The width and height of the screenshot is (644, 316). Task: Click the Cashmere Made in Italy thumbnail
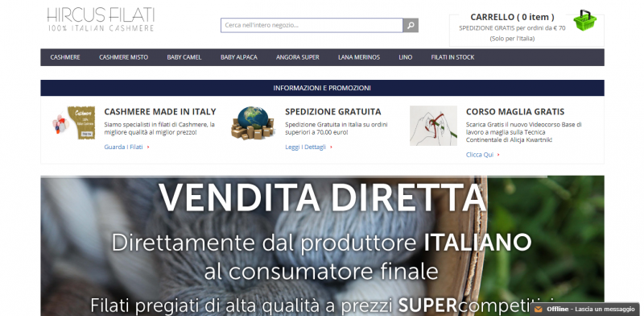tap(74, 123)
